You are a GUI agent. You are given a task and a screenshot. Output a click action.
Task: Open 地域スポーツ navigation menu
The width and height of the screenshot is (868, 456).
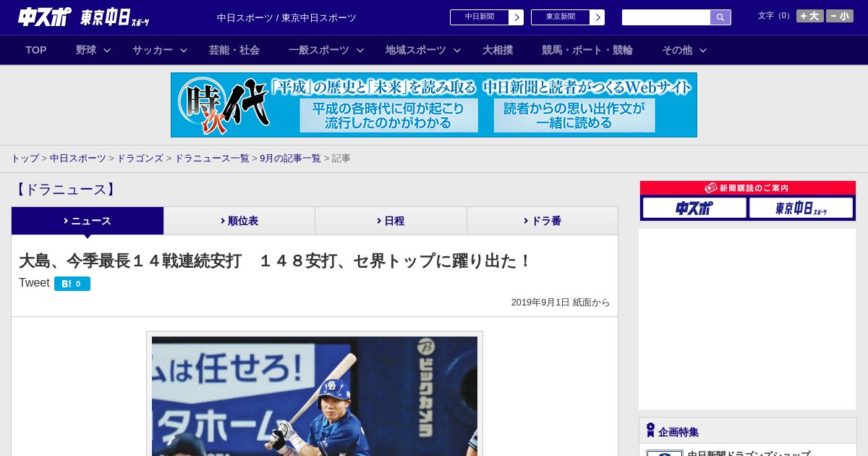(x=416, y=50)
